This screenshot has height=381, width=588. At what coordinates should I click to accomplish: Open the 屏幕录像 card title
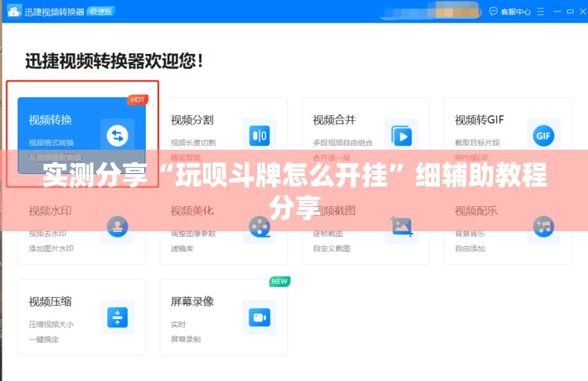[192, 302]
